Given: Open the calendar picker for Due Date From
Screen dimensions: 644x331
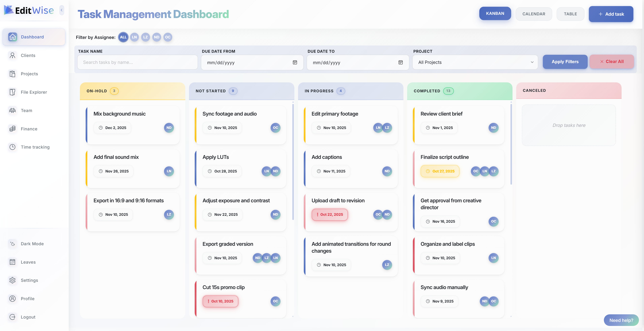Looking at the screenshot, I should [x=295, y=62].
